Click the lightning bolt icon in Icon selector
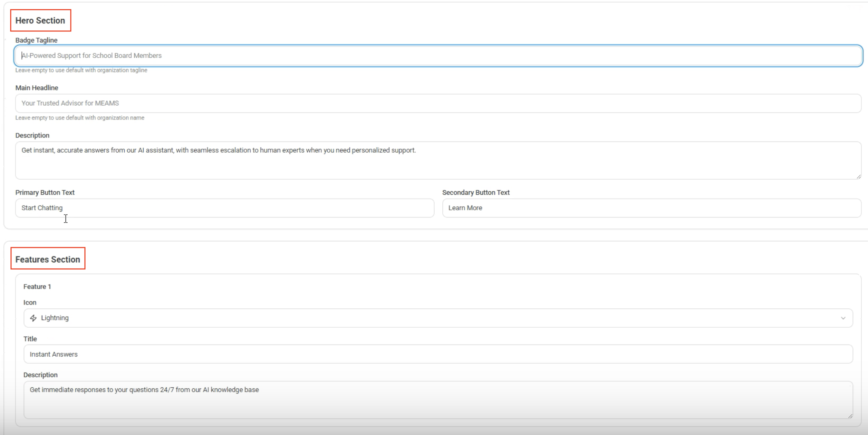 [x=33, y=318]
